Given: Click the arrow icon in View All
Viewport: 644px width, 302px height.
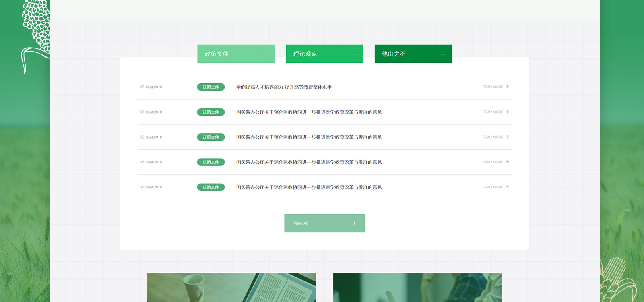Looking at the screenshot, I should pos(353,223).
